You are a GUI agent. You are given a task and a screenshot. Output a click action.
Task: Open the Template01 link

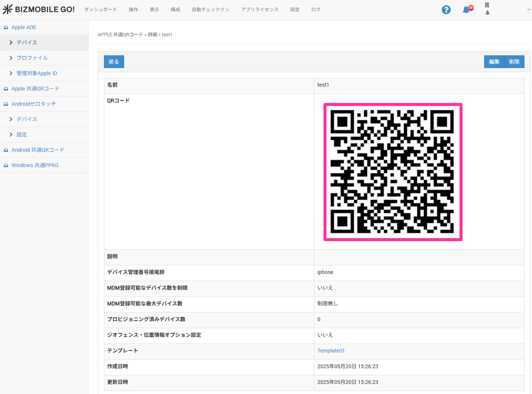[331, 351]
